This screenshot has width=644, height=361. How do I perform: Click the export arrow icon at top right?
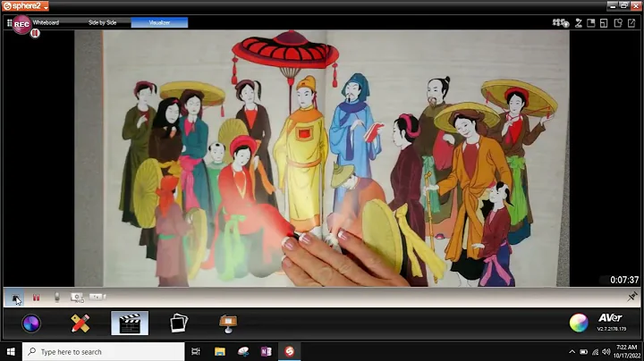pyautogui.click(x=631, y=23)
